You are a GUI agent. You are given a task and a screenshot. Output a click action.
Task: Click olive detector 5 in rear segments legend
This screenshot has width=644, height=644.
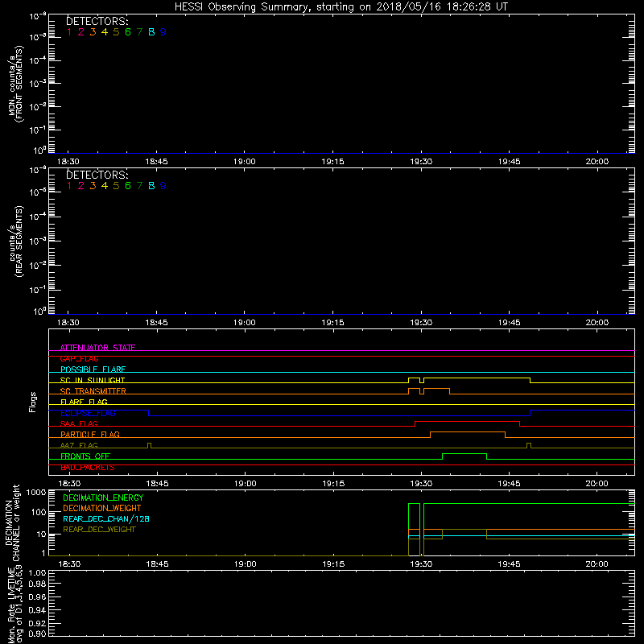click(116, 186)
